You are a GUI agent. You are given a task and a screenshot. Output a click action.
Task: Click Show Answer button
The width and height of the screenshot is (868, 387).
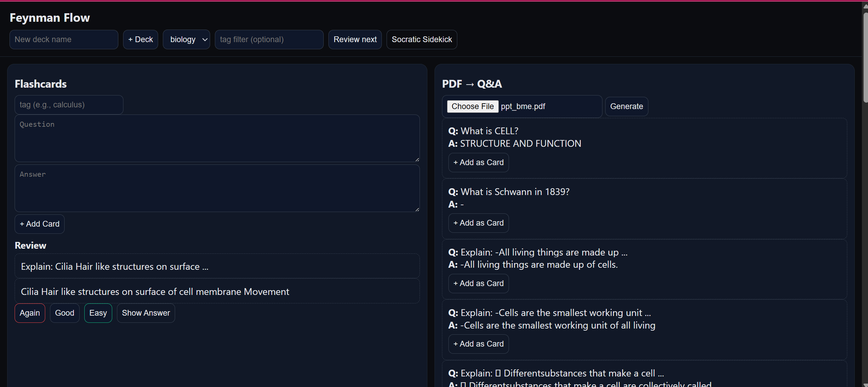(146, 313)
